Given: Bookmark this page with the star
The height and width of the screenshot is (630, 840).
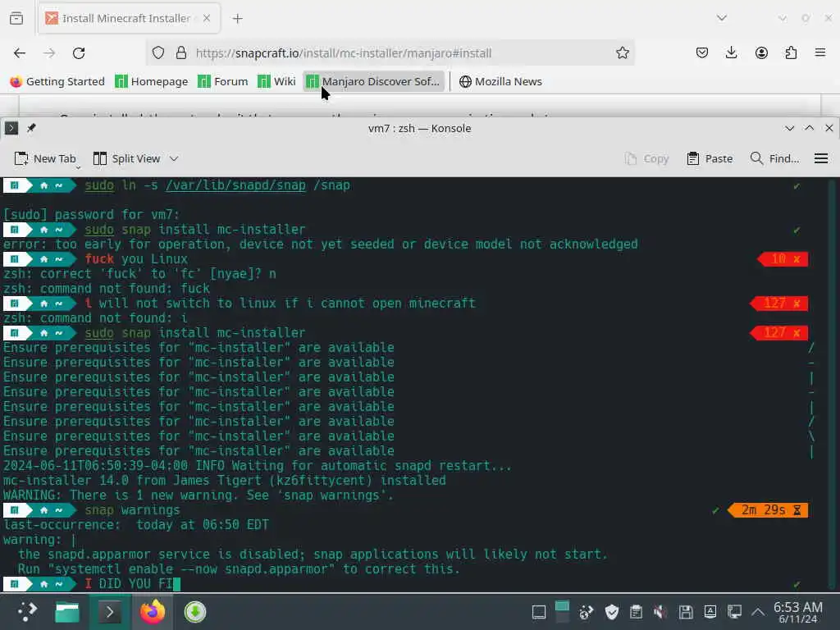Looking at the screenshot, I should 622,52.
